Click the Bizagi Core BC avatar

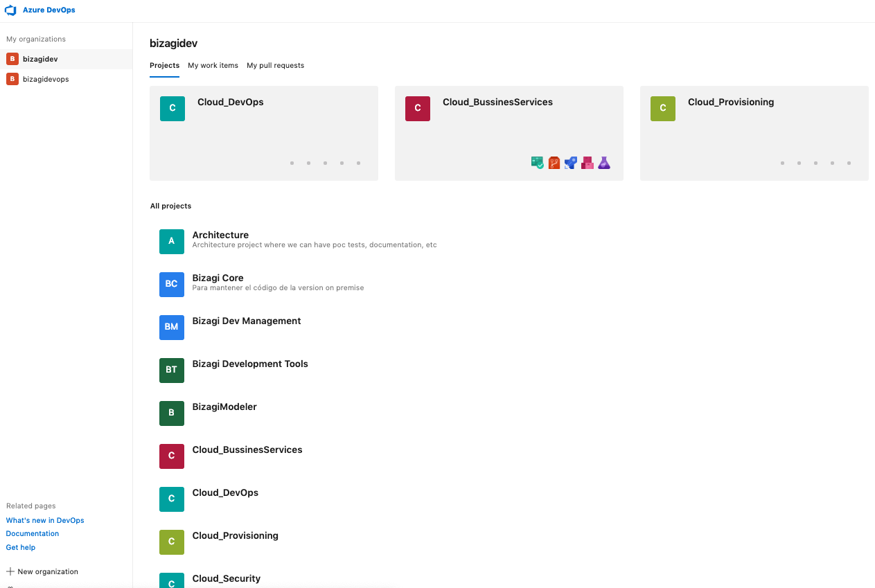tap(172, 285)
